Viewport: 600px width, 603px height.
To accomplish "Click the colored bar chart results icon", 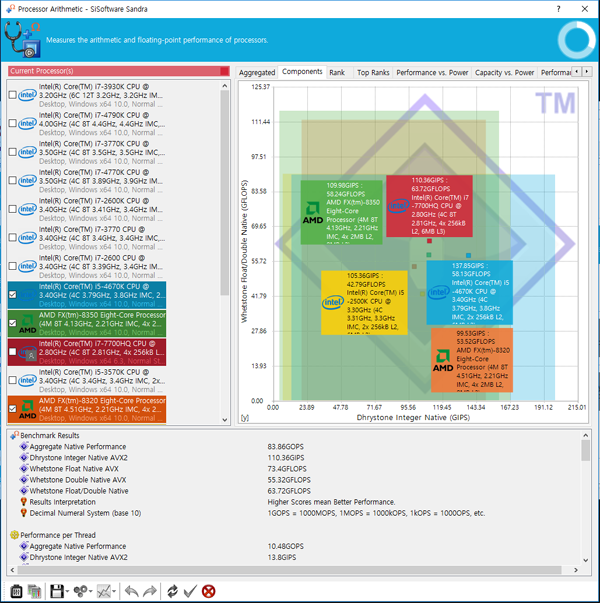I will pyautogui.click(x=34, y=591).
